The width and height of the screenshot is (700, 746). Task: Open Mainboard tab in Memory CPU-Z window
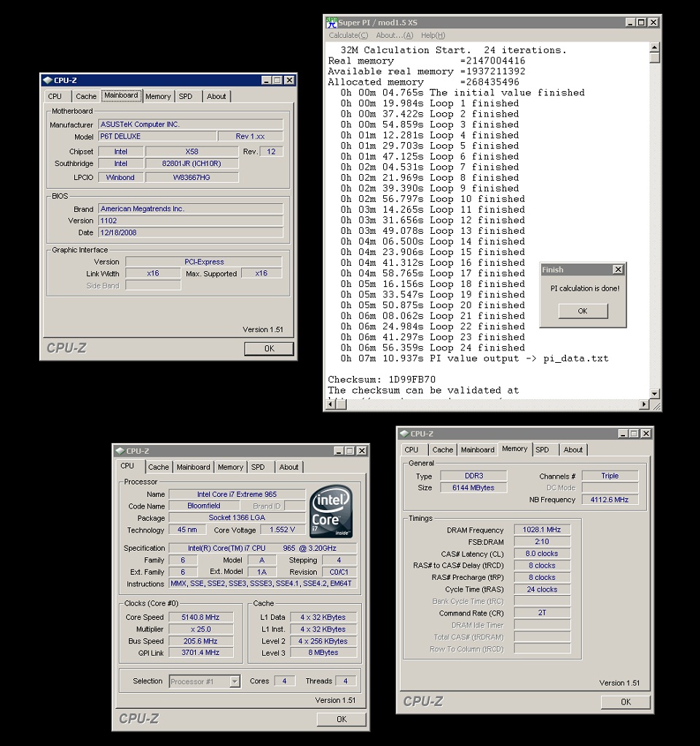(477, 449)
